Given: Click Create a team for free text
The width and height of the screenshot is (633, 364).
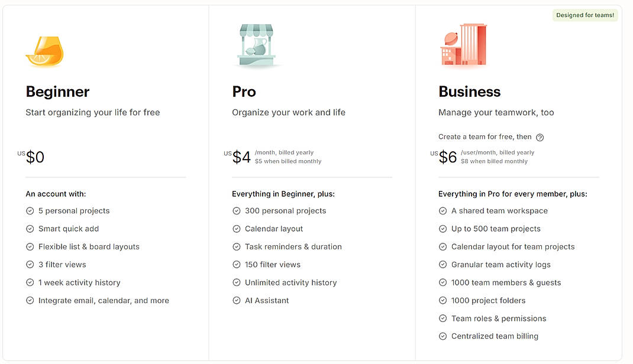Looking at the screenshot, I should pos(485,137).
